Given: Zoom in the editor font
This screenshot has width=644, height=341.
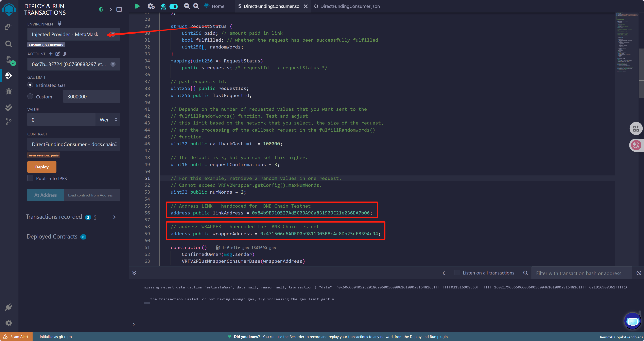Looking at the screenshot, I should point(196,6).
